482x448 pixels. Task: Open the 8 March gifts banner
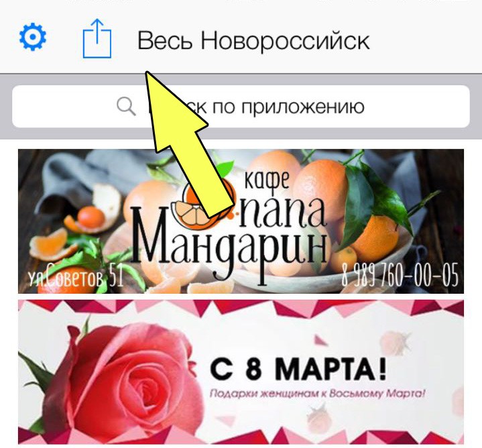coord(241,372)
